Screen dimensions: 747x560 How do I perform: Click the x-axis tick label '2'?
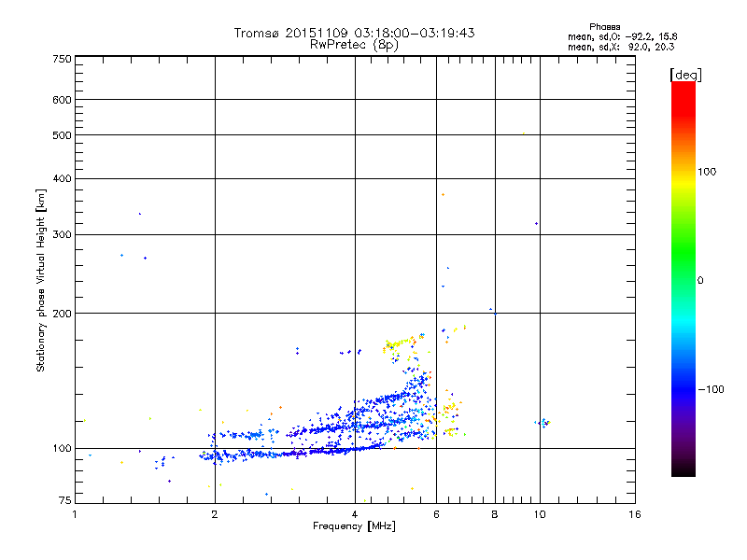coord(215,514)
